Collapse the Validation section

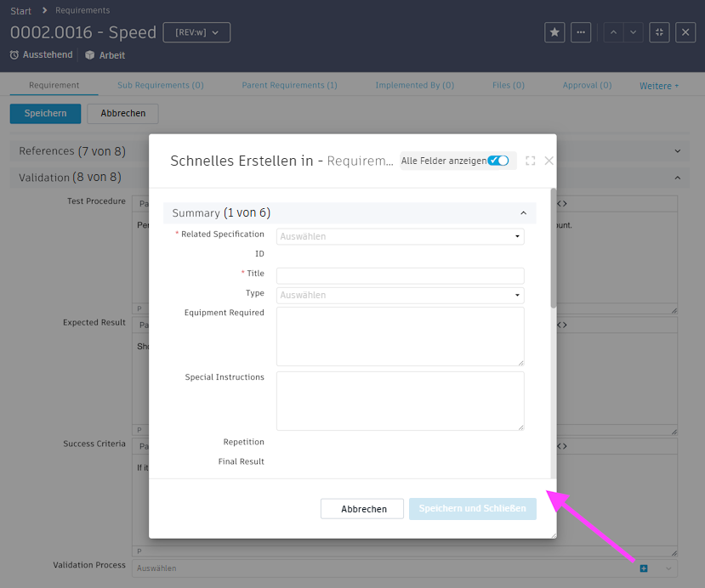[x=678, y=178]
